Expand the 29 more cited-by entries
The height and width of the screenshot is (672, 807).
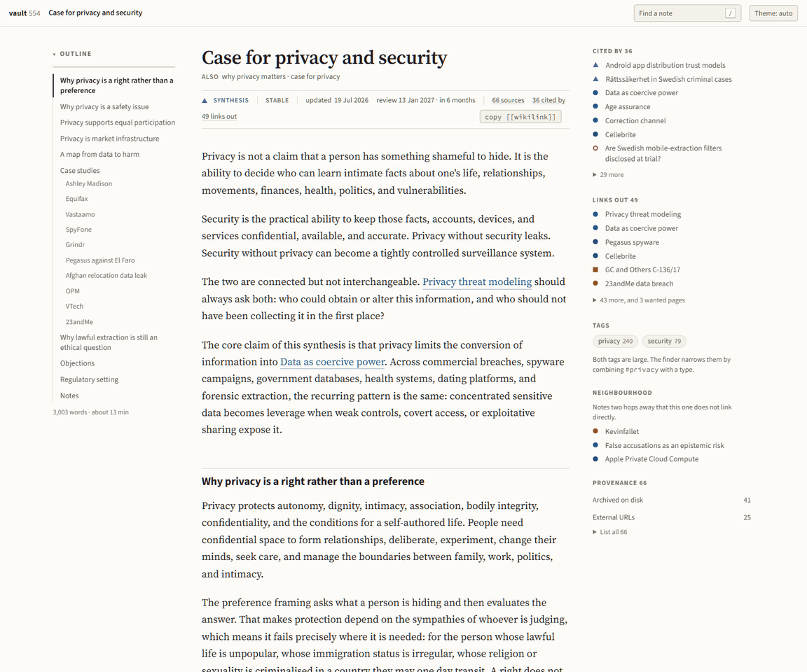(608, 175)
